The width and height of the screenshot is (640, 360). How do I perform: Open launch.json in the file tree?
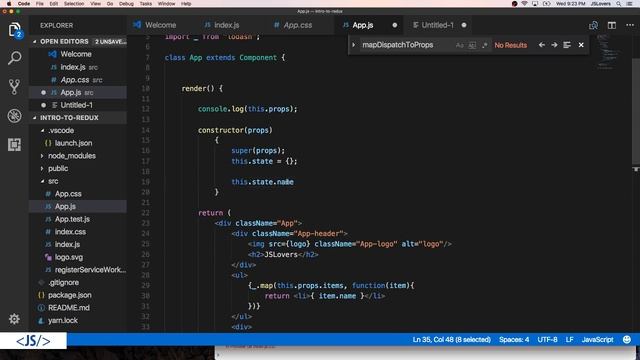pos(73,143)
